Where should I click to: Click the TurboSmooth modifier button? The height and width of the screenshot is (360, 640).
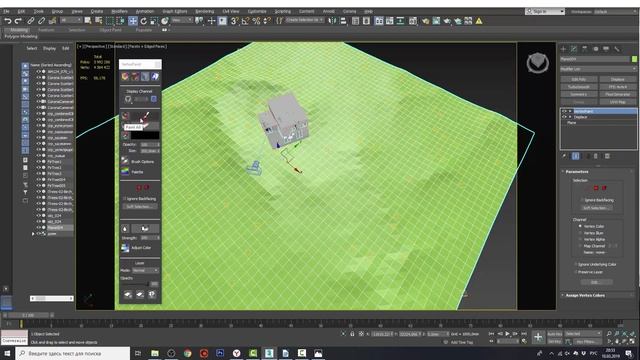[x=579, y=87]
